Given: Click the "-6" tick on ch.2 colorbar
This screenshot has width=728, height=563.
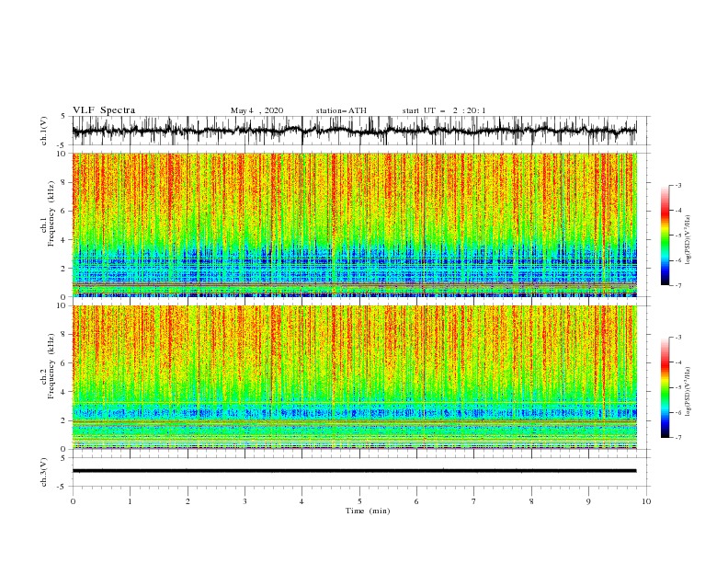Looking at the screenshot, I should [x=678, y=412].
